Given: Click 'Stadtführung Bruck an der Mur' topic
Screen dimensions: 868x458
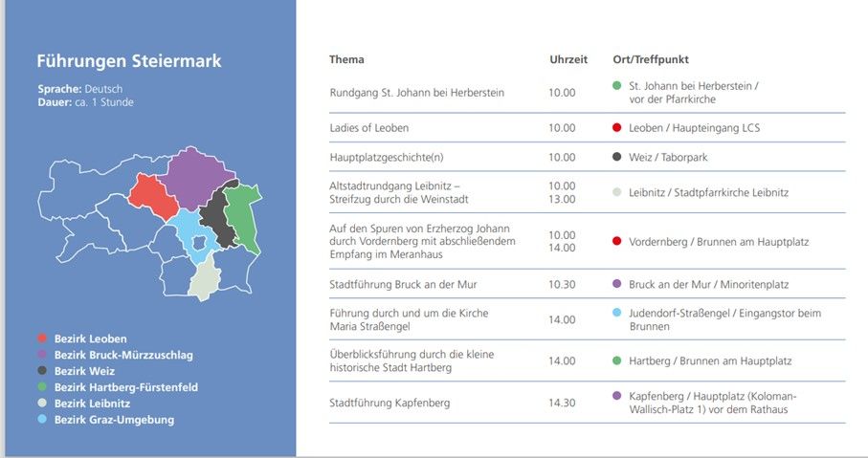Looking at the screenshot, I should point(403,284).
